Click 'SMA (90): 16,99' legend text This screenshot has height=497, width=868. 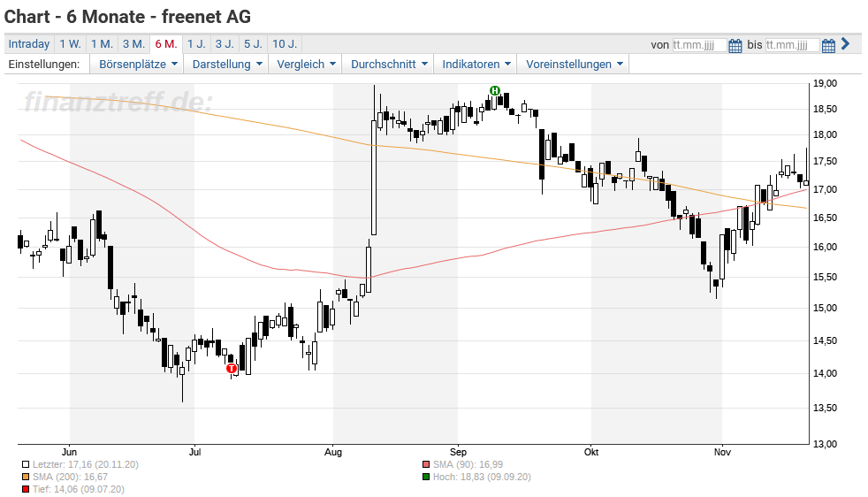click(468, 465)
